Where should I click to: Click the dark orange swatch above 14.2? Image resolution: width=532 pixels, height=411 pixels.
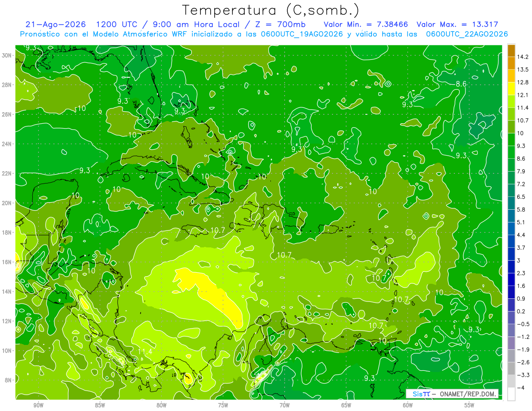coord(511,51)
